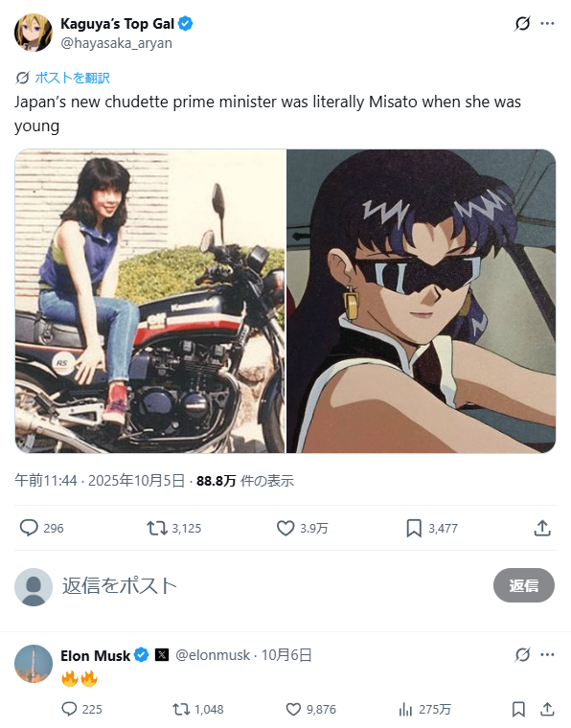This screenshot has width=571, height=728.
Task: Like the main post with 3.9万 likes
Action: [x=285, y=528]
